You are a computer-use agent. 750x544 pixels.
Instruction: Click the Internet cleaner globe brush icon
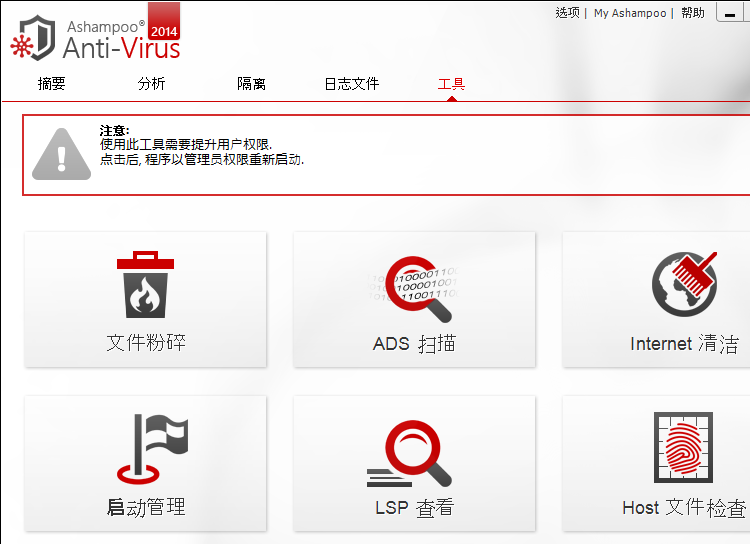pyautogui.click(x=684, y=284)
